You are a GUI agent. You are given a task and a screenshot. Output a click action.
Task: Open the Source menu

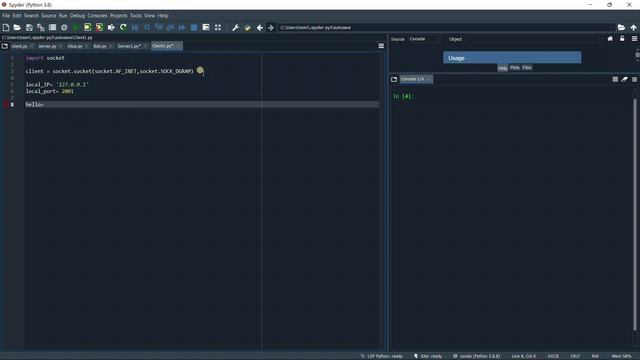[x=48, y=16]
